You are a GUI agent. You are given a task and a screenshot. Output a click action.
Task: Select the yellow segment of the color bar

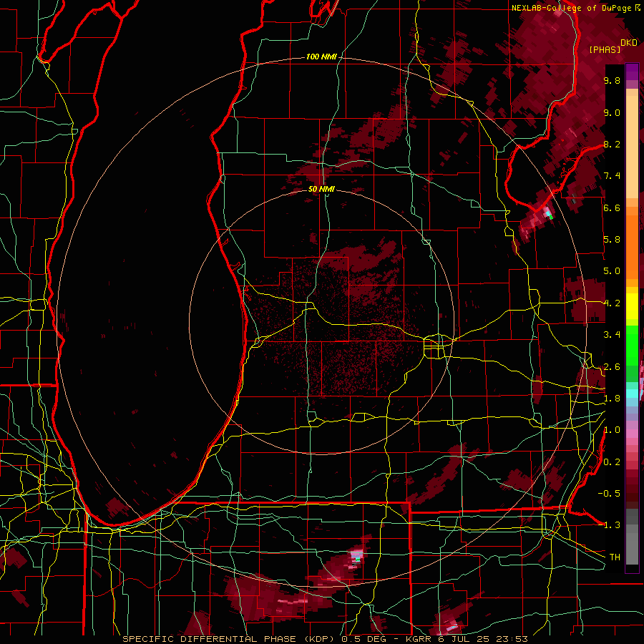click(632, 306)
